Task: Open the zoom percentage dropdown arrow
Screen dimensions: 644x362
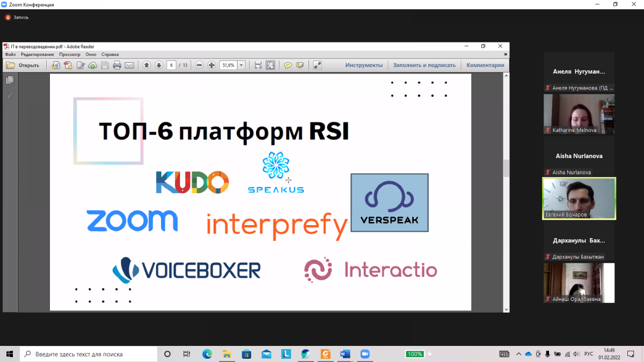Action: [241, 65]
